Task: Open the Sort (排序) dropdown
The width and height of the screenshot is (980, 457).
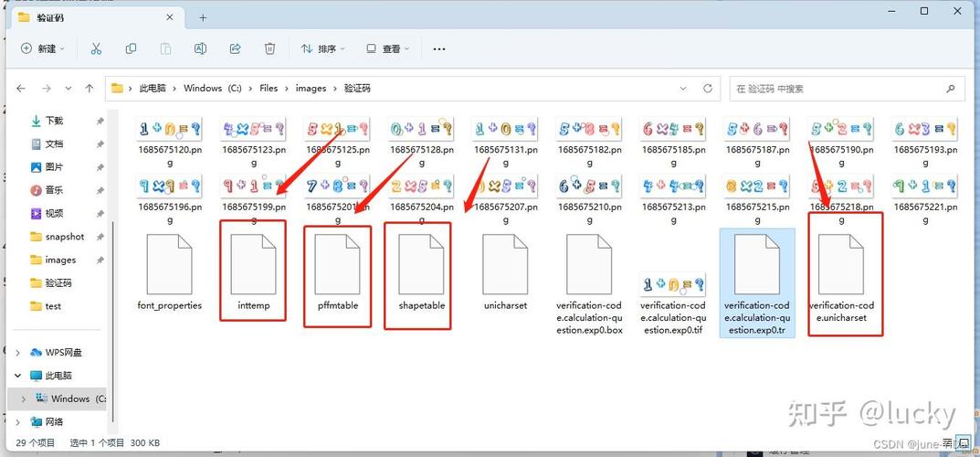Action: [322, 48]
